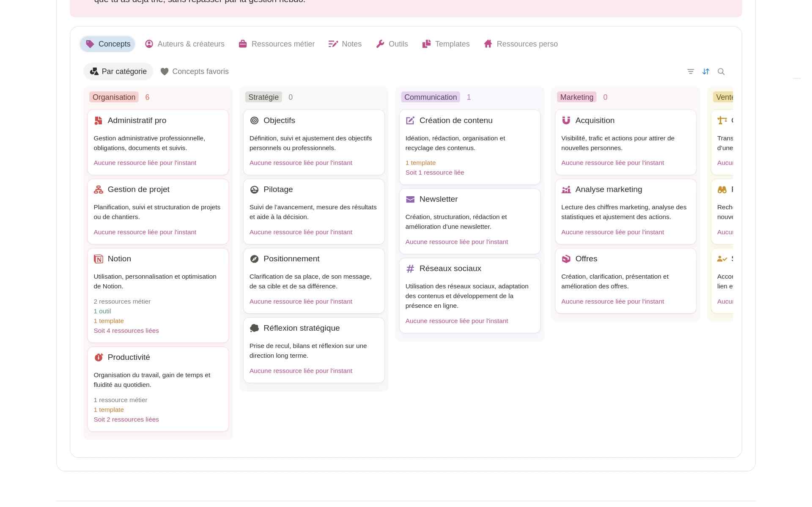
Task: Open the Ressources métier tab
Action: (x=277, y=44)
